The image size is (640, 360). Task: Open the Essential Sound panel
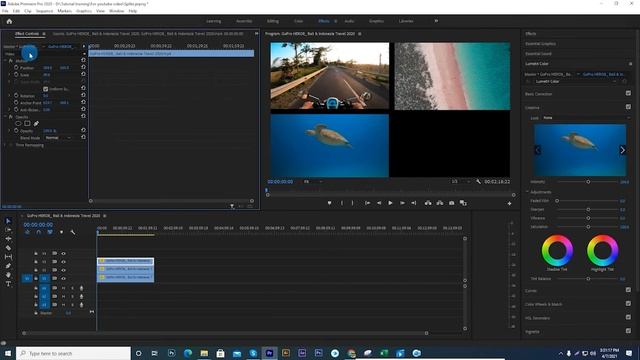(538, 53)
